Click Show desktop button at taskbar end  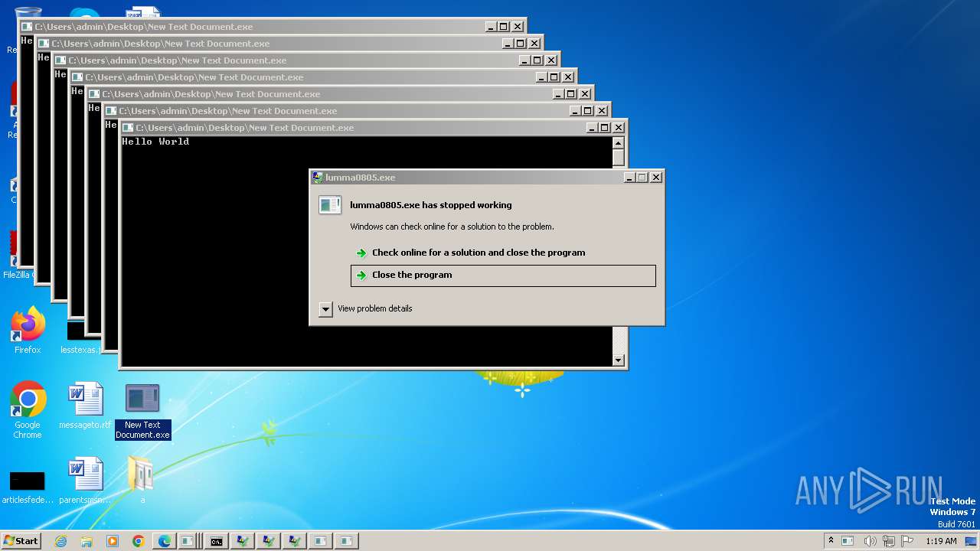point(972,541)
